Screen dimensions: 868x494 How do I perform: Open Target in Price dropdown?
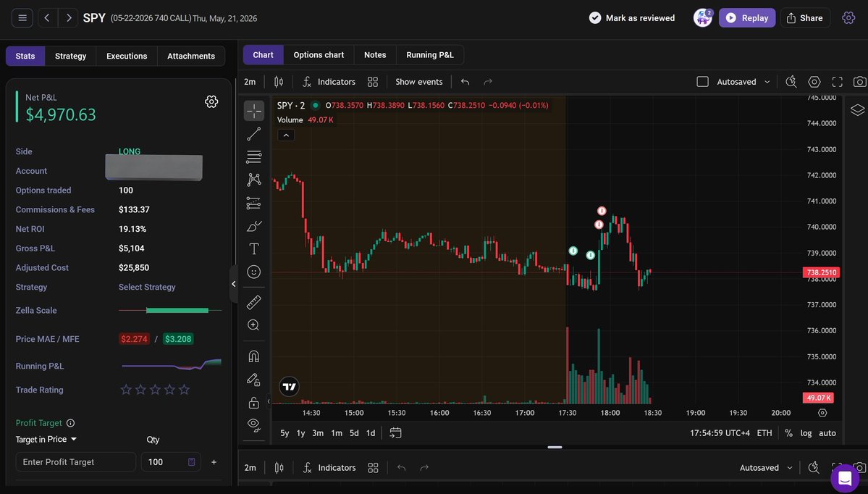(x=46, y=439)
